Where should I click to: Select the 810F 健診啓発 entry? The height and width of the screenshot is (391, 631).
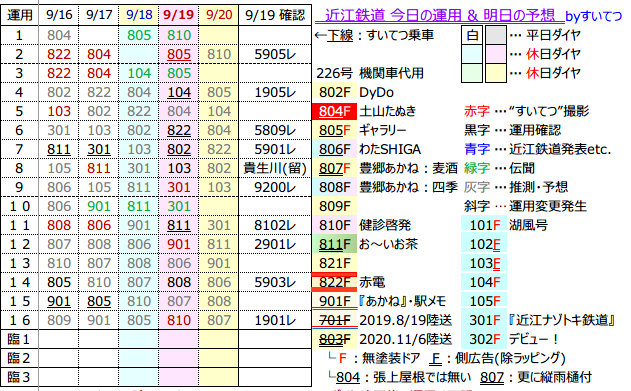pos(362,225)
